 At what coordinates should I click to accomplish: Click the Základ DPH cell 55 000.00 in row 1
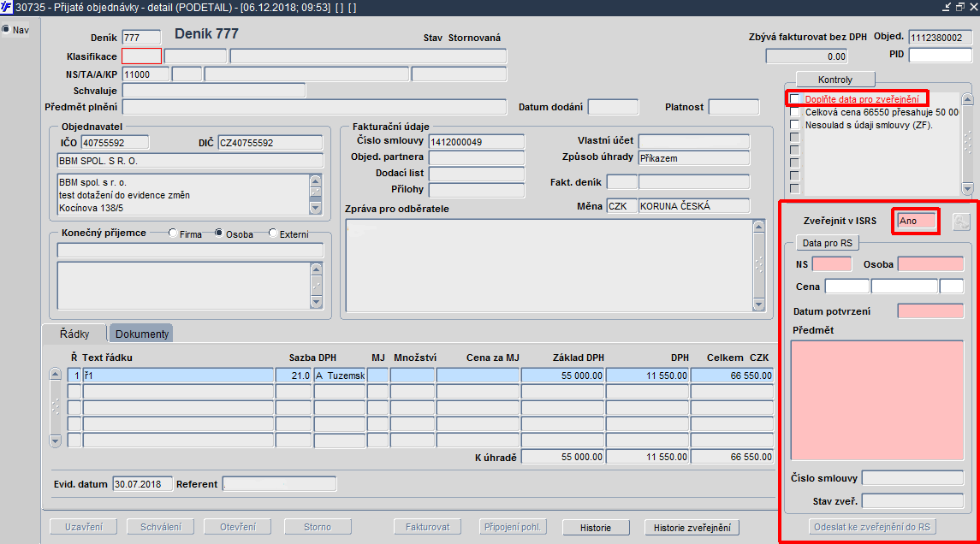562,375
